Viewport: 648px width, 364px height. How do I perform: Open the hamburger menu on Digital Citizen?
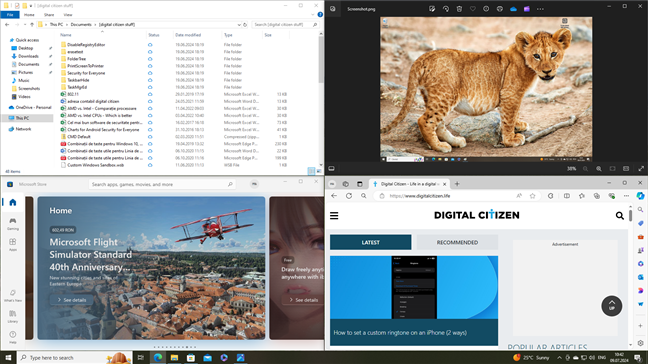pos(334,216)
